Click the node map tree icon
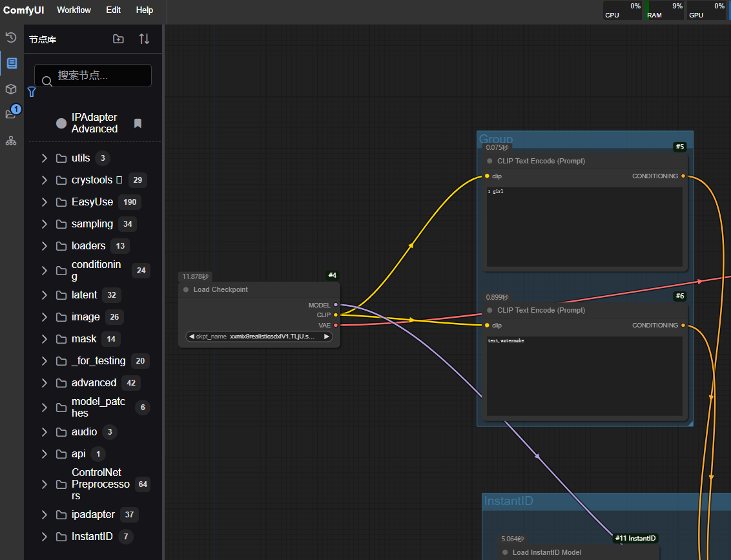This screenshot has width=731, height=560. [x=11, y=141]
